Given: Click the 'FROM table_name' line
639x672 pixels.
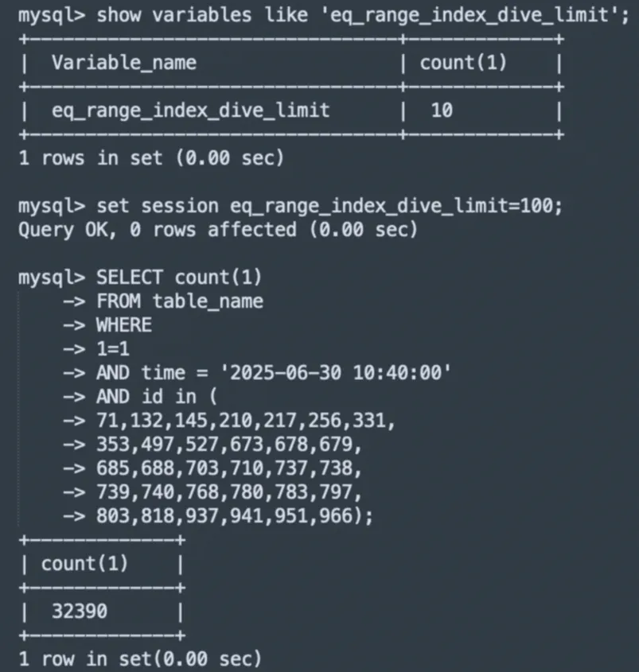Looking at the screenshot, I should (x=180, y=301).
